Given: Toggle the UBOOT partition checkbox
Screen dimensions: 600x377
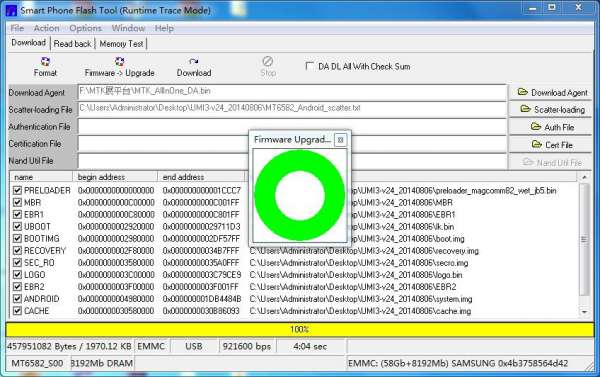Looking at the screenshot, I should (17, 226).
